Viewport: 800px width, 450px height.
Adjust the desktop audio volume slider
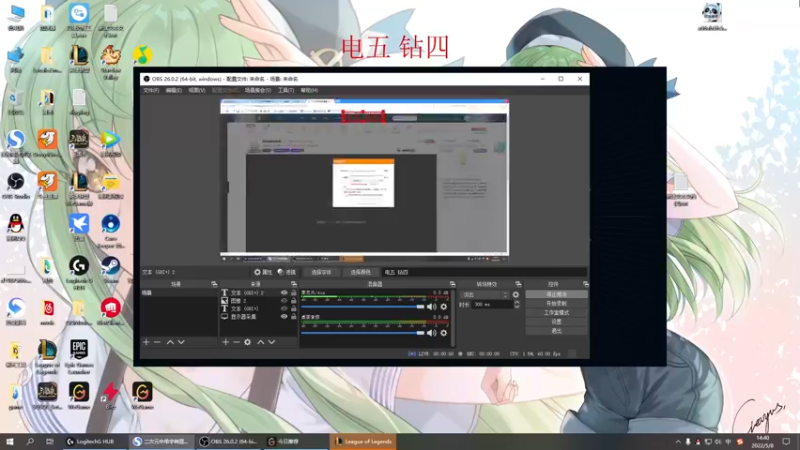tap(363, 333)
